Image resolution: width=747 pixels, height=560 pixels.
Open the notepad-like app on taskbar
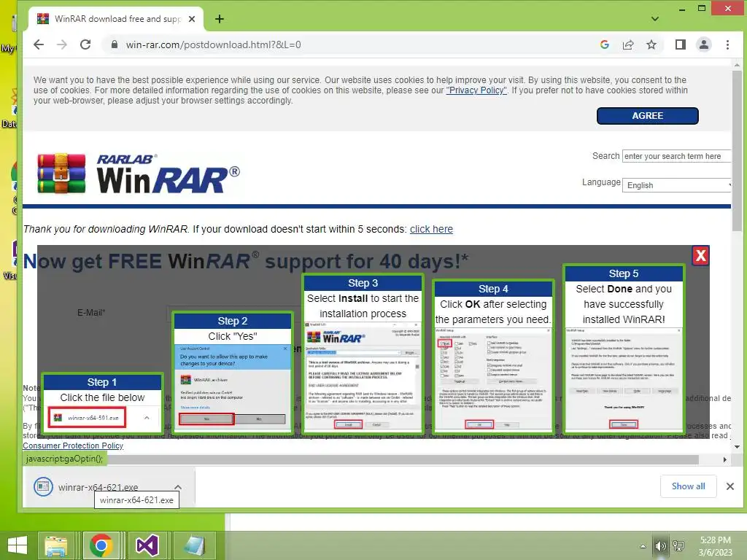(x=194, y=545)
